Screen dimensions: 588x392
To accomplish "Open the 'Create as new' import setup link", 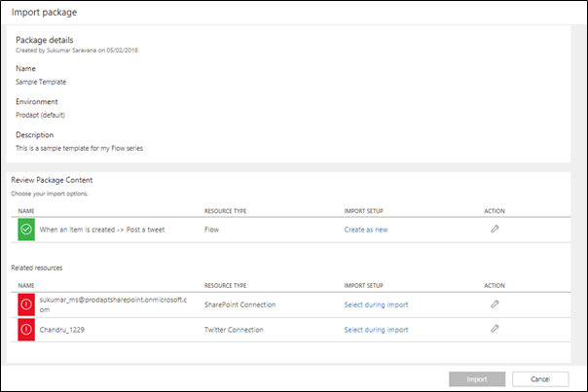I will pos(366,230).
